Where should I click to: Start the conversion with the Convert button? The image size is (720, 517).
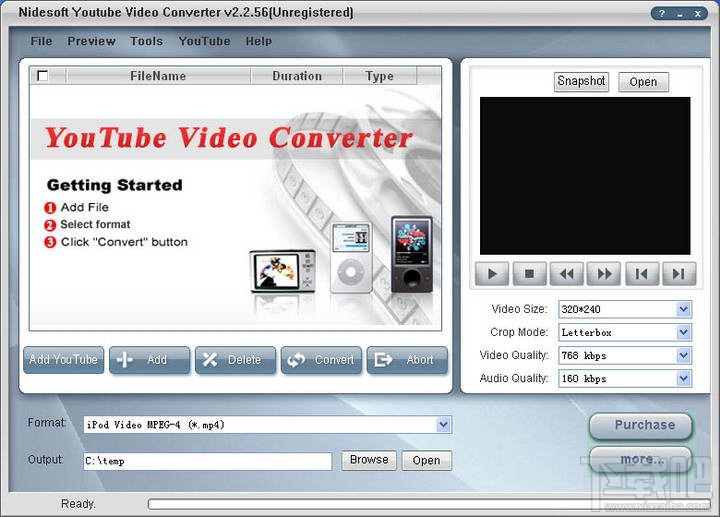coord(321,360)
